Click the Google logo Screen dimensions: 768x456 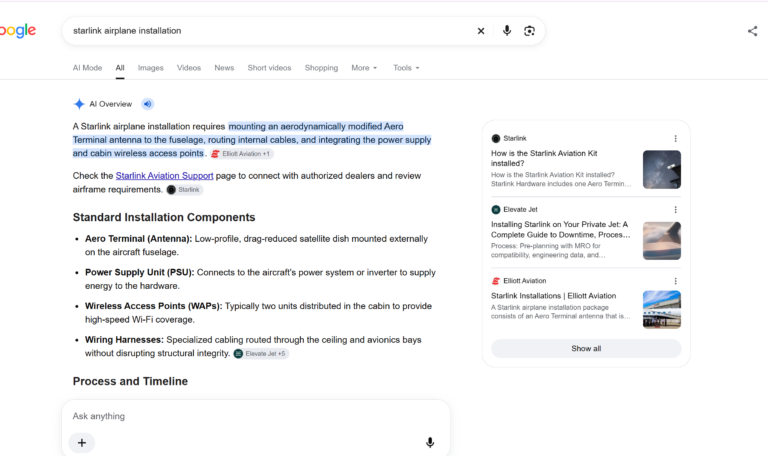[18, 31]
